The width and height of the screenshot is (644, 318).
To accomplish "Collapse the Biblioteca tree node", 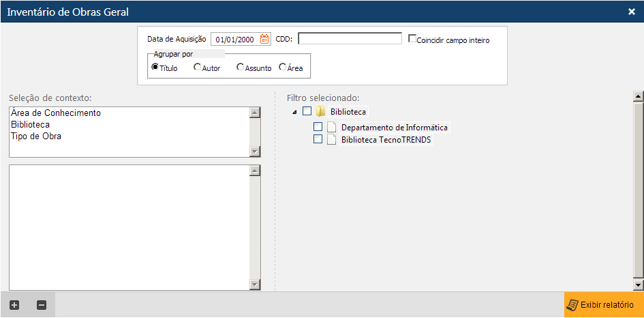I will (294, 112).
